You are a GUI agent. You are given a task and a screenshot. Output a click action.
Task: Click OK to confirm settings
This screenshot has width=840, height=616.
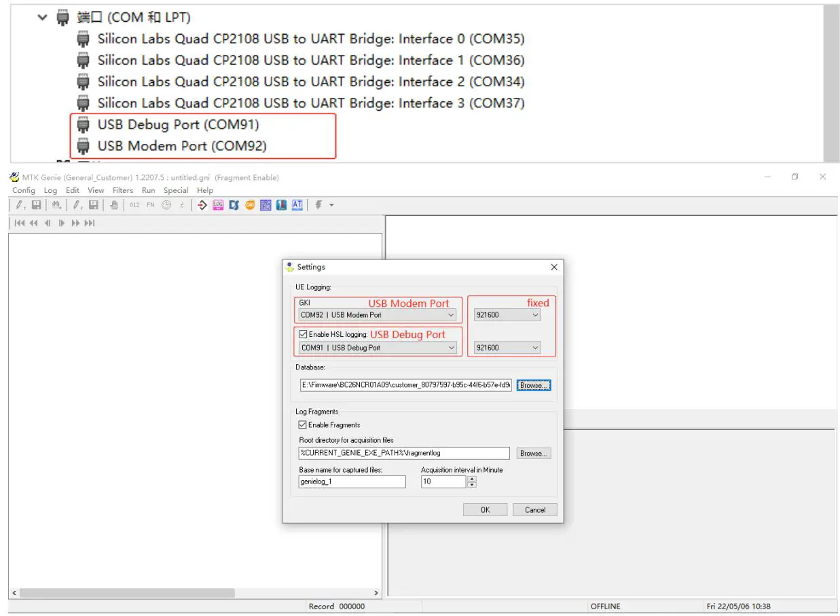[485, 509]
